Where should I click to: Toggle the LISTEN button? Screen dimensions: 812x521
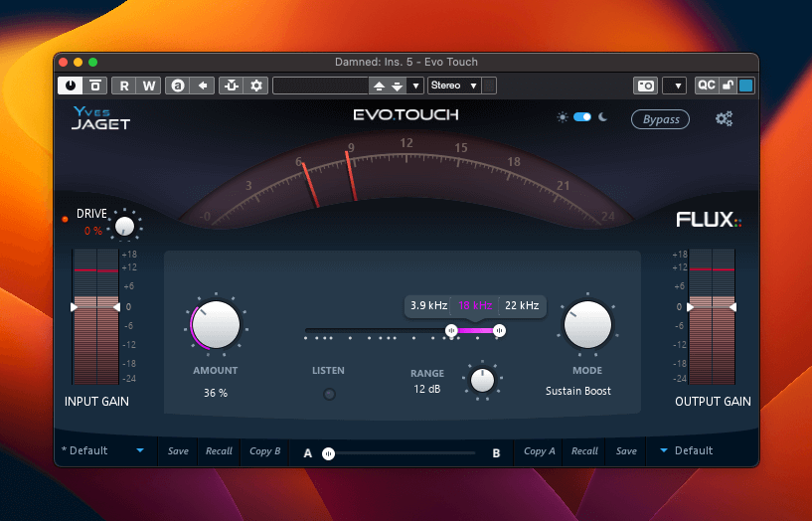click(329, 394)
